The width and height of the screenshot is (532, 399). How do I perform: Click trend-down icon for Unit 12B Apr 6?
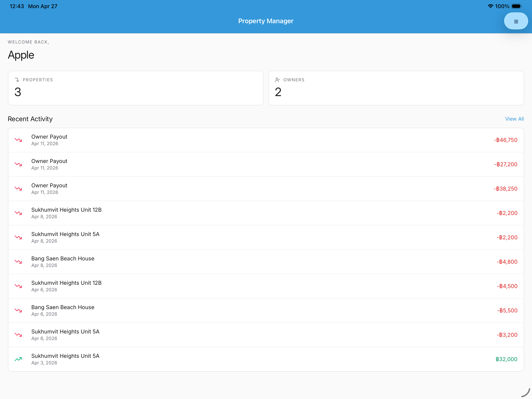[18, 286]
